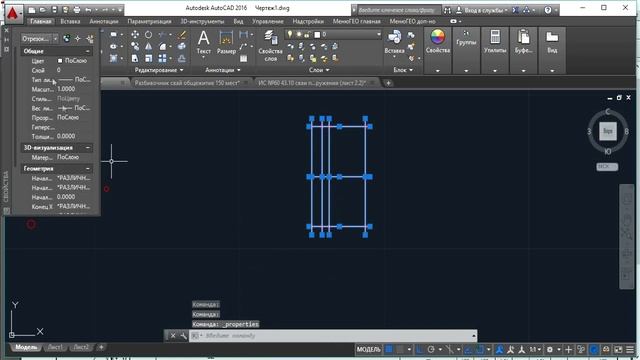Select the Rotate tool in Editing panel
This screenshot has width=640, height=360.
point(149,35)
